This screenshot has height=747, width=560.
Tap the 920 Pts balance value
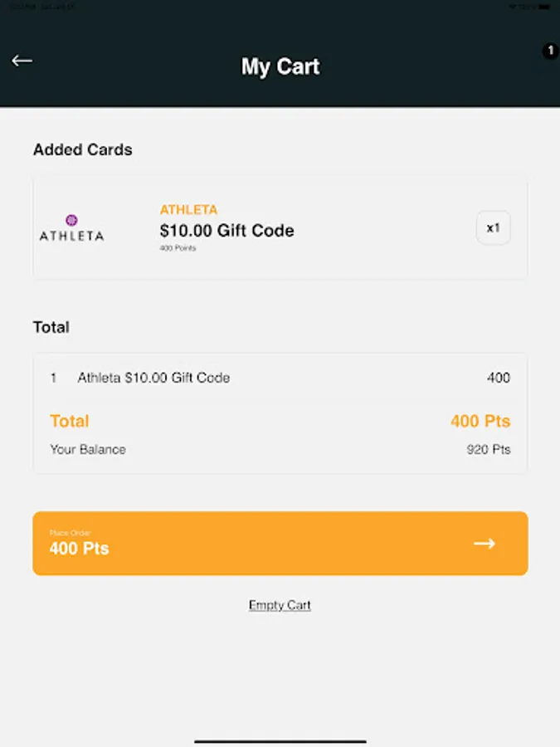pyautogui.click(x=488, y=450)
